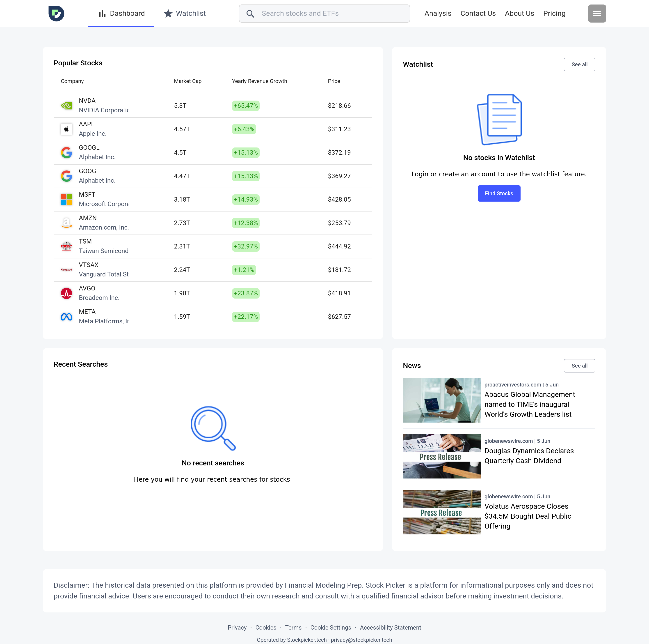Open Volatus Aerospace Bought Deal headline
The height and width of the screenshot is (644, 649).
coord(528,516)
